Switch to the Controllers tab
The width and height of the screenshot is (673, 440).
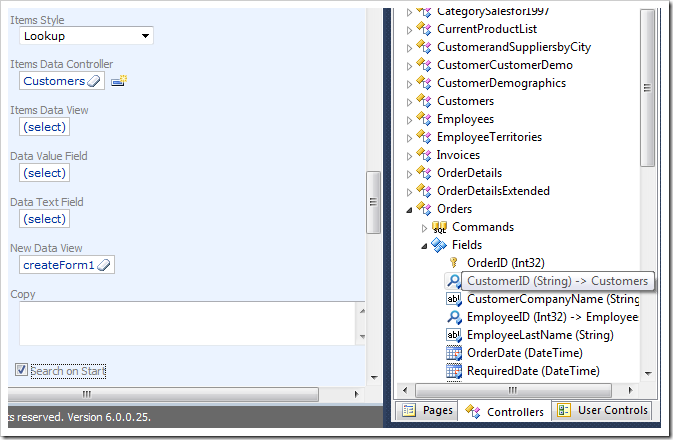504,411
